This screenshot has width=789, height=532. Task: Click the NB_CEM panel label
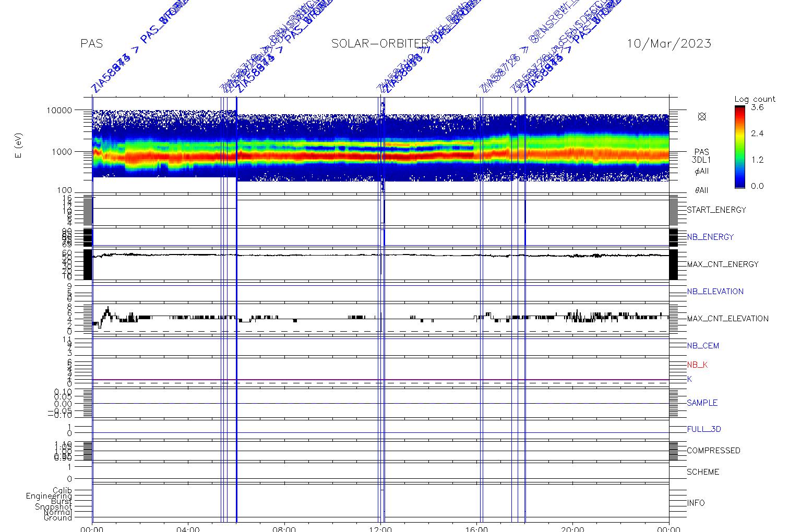[703, 345]
